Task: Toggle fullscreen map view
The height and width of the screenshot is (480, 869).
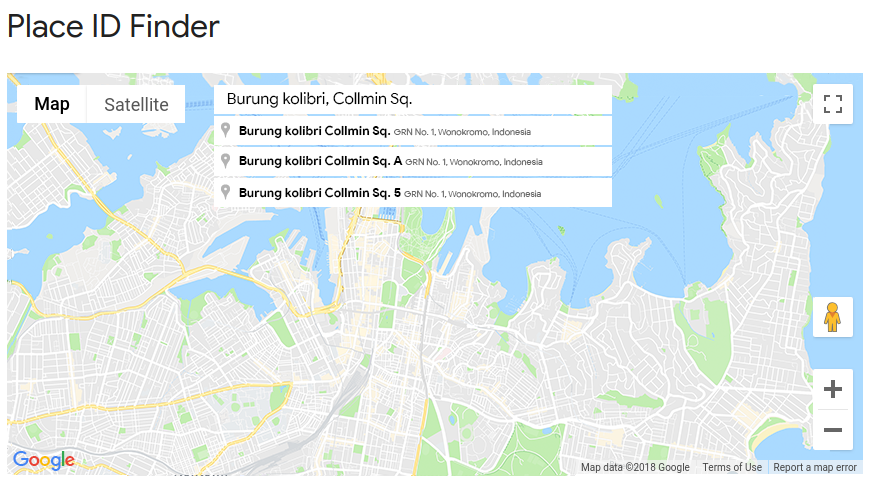Action: point(833,104)
